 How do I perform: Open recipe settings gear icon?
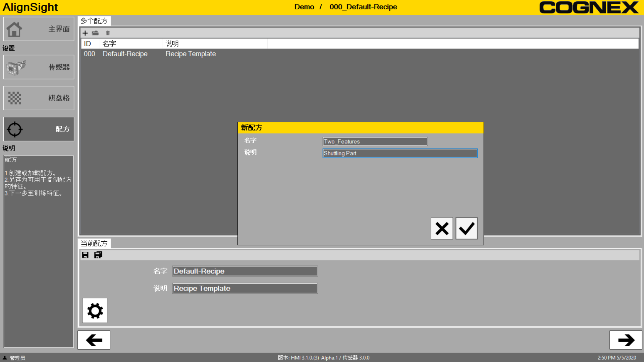click(x=95, y=311)
